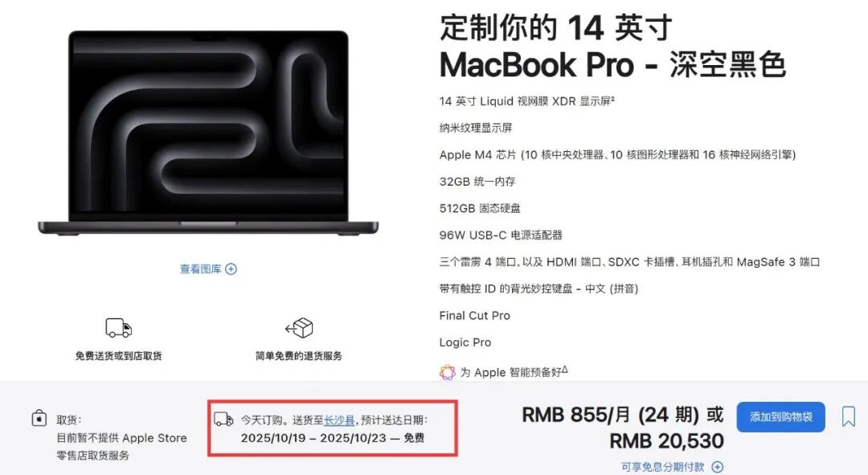Click the 定制你的 14 英寸 MacBook Pro heading
This screenshot has width=868, height=475.
tap(612, 46)
